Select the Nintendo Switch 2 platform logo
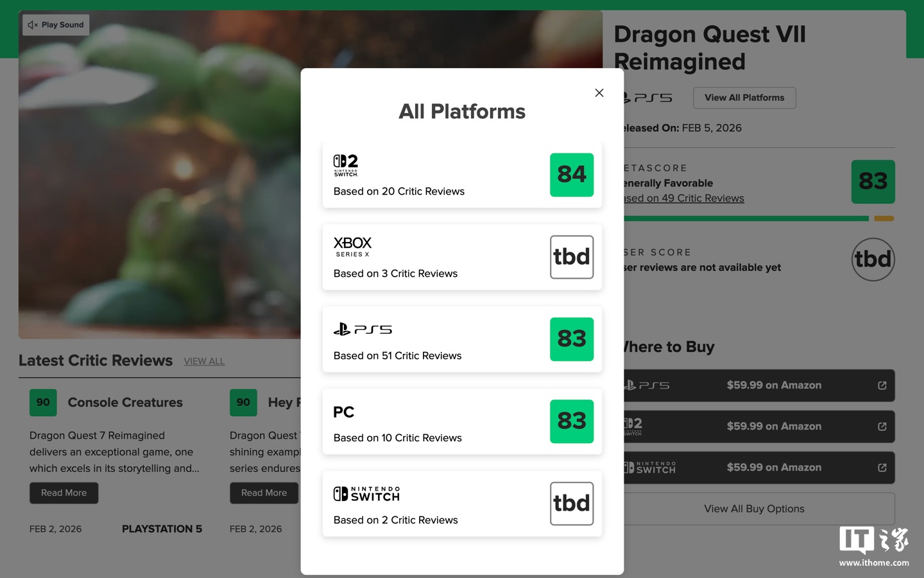The height and width of the screenshot is (578, 924). pyautogui.click(x=346, y=165)
